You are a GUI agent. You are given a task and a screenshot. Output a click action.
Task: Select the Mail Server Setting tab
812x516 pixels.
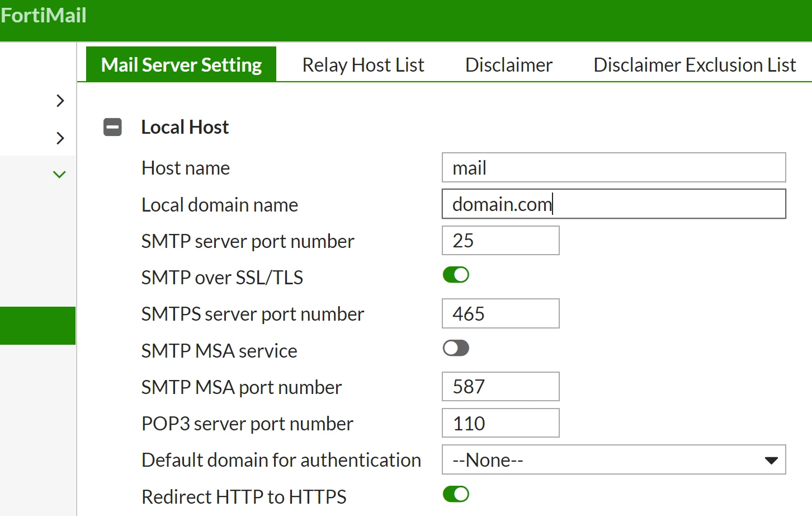[181, 64]
